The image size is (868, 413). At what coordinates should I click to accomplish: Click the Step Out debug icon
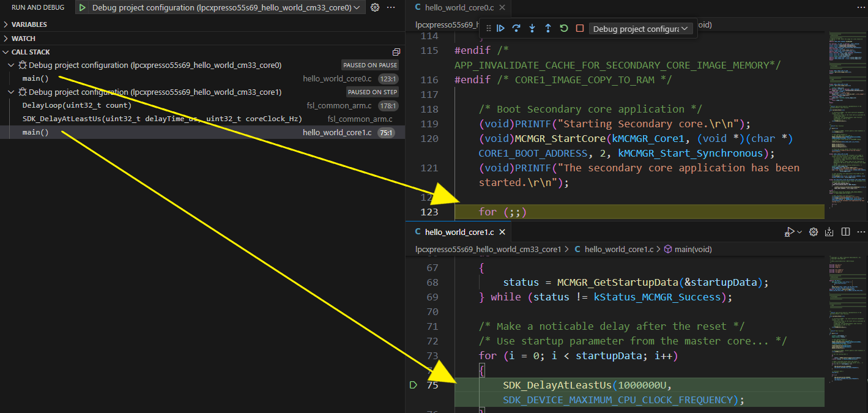pos(547,28)
